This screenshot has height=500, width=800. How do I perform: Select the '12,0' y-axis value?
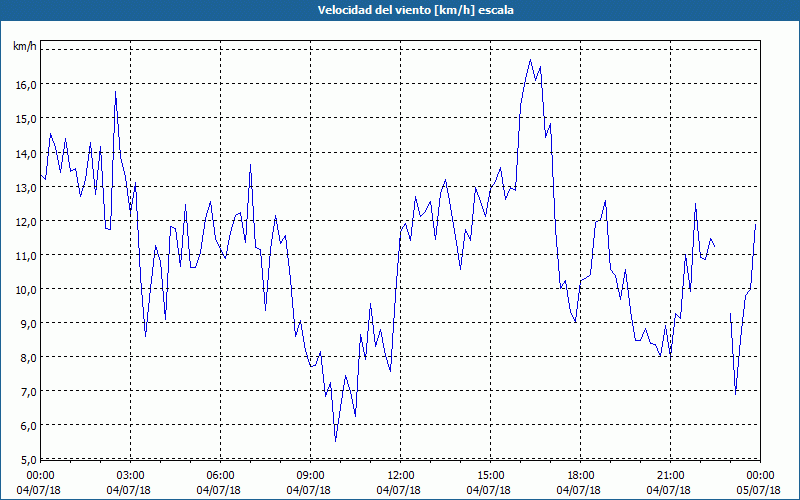point(26,221)
